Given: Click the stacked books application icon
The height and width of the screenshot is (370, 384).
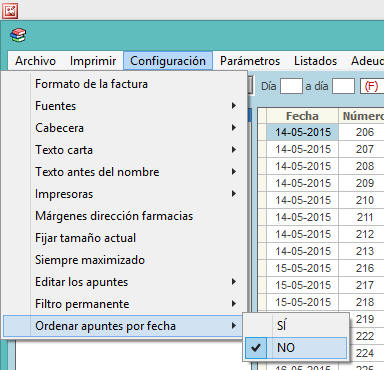Looking at the screenshot, I should point(18,35).
